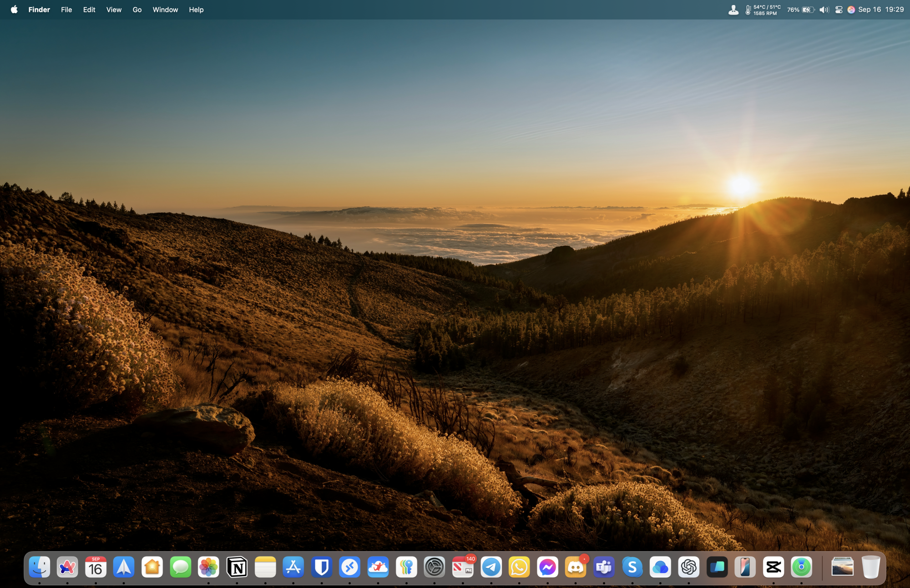Viewport: 910px width, 588px height.
Task: Open Control Center toggles in menu bar
Action: 839,10
